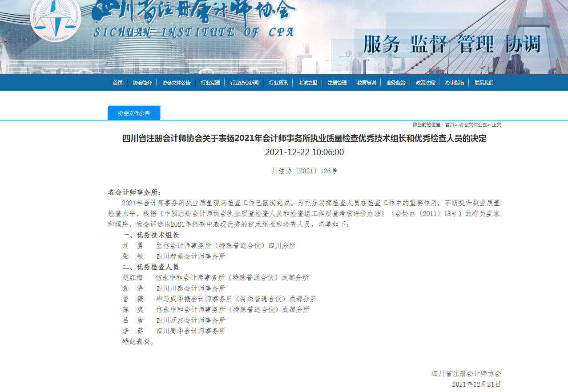Select the blue 协会文件公告 tab

pyautogui.click(x=134, y=113)
